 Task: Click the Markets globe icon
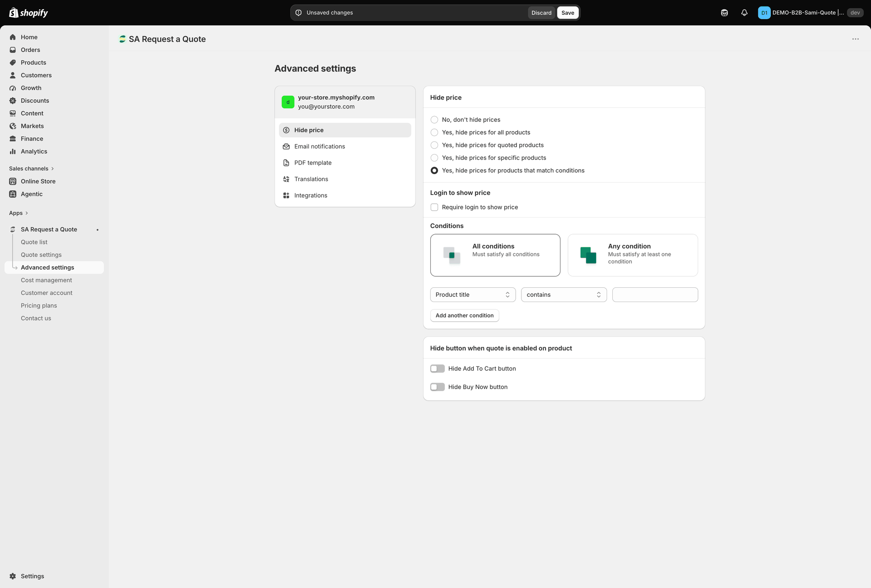coord(13,126)
